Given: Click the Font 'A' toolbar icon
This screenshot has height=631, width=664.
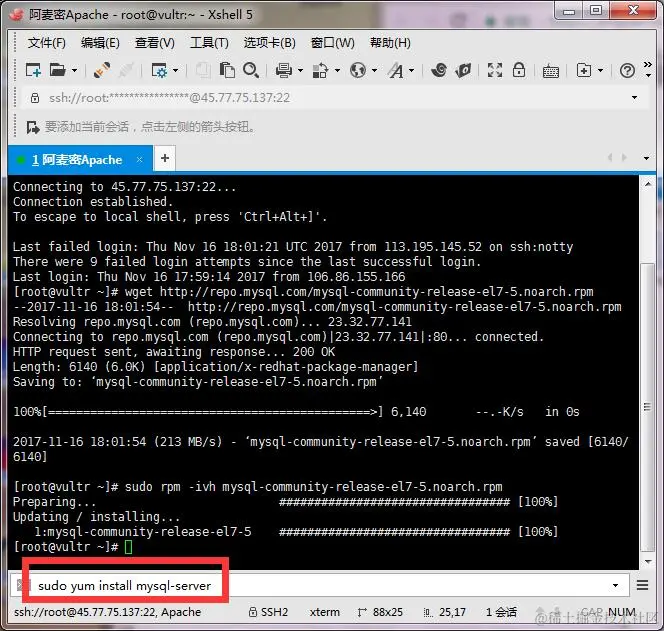Looking at the screenshot, I should (396, 70).
